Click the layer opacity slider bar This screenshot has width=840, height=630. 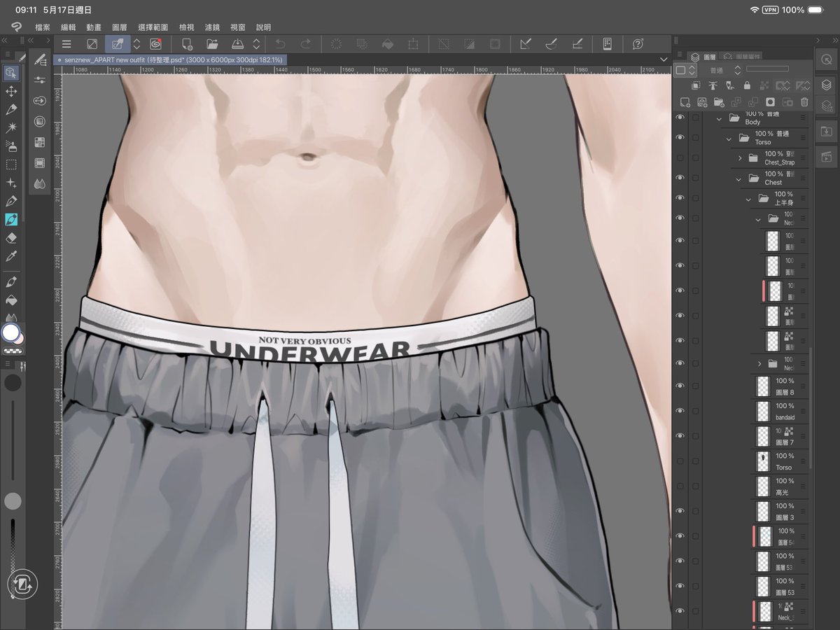pyautogui.click(x=767, y=69)
